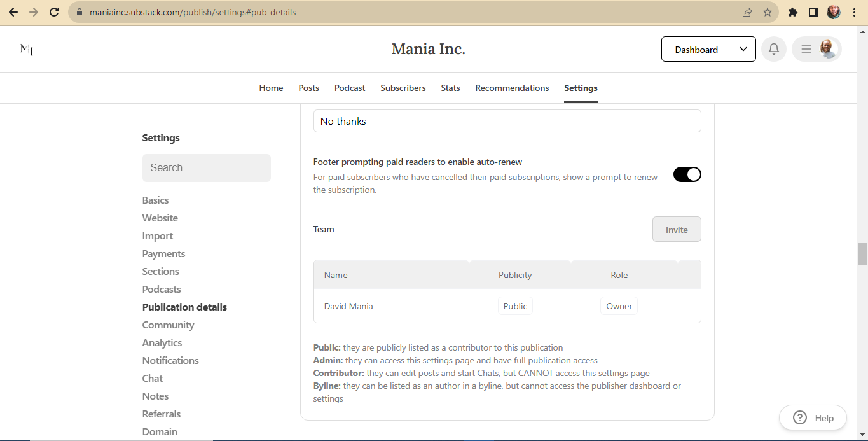The image size is (868, 441).
Task: Toggle the browser side panel icon
Action: pyautogui.click(x=813, y=12)
